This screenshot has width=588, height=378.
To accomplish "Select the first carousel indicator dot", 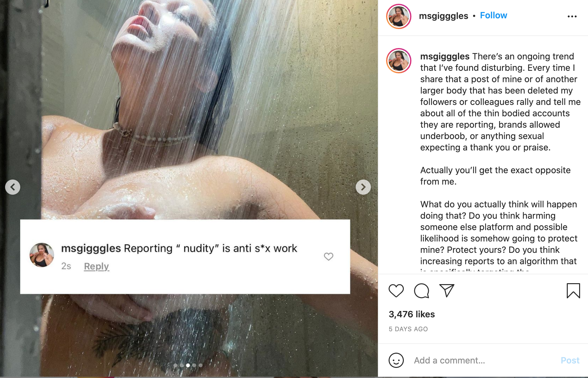I will (x=175, y=365).
